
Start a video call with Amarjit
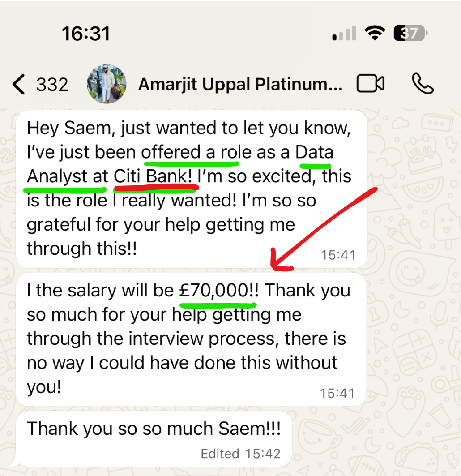coord(370,84)
